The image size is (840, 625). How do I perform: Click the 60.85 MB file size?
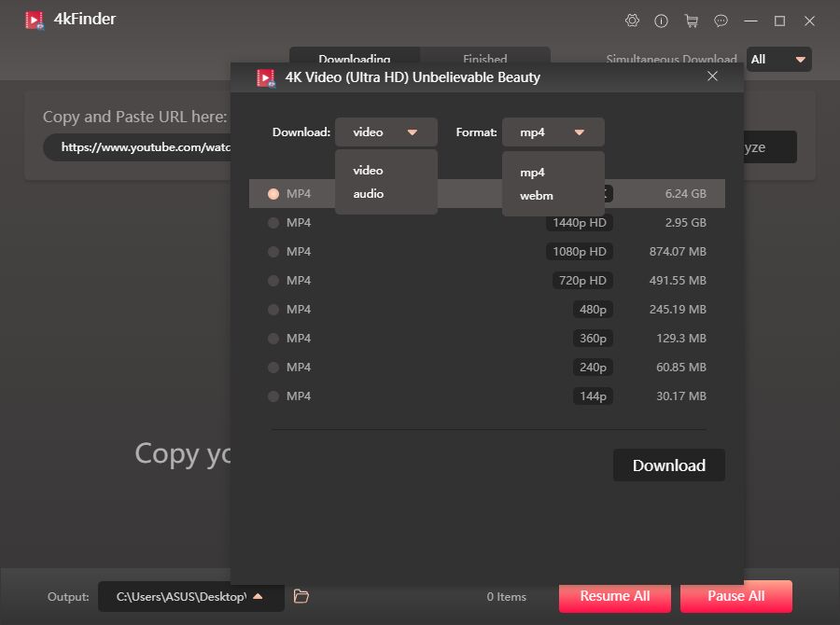[x=681, y=368]
